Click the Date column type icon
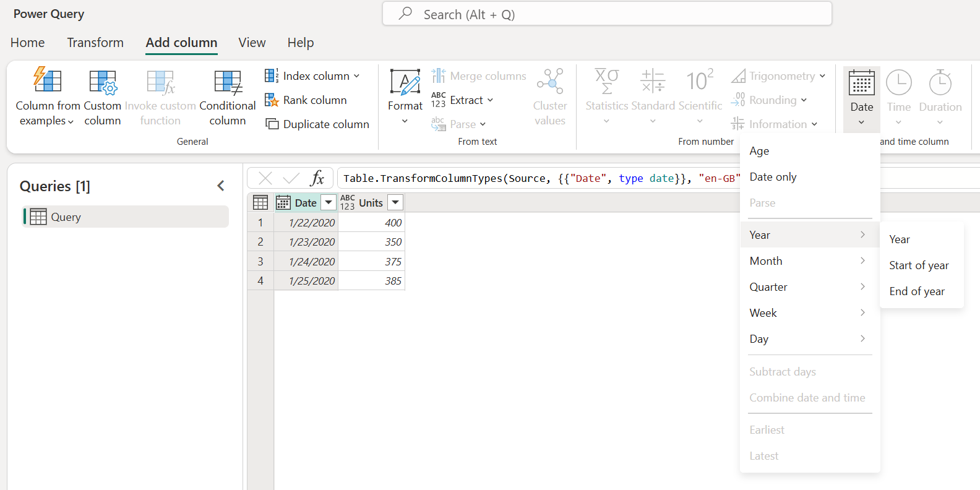Image resolution: width=980 pixels, height=490 pixels. click(283, 202)
